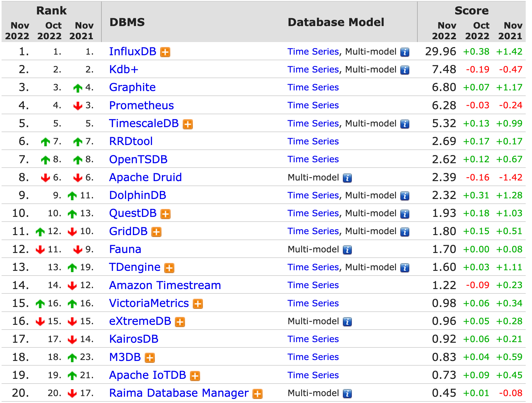Viewport: 532px width, 403px height.
Task: Click Time Series link in Amazon Timestream row
Action: click(313, 285)
